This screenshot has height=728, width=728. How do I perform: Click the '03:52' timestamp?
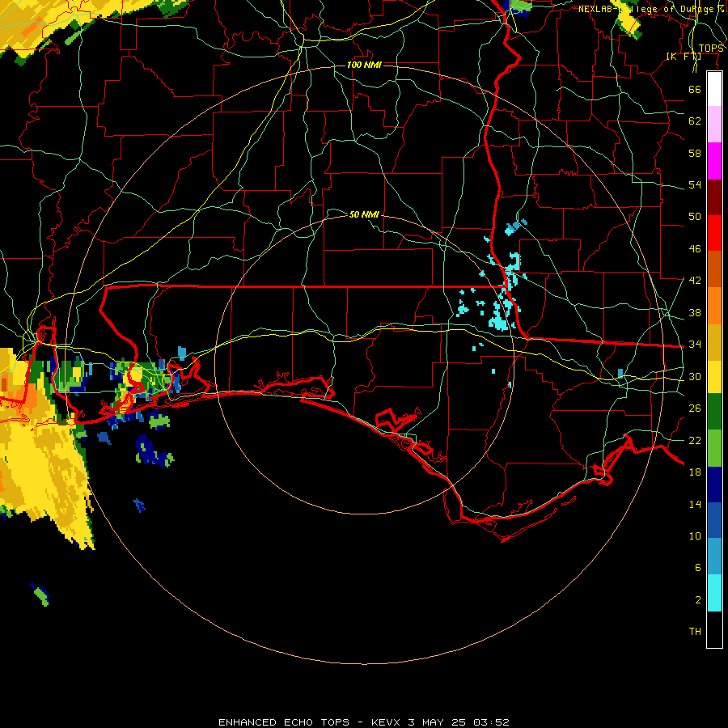coord(491,722)
